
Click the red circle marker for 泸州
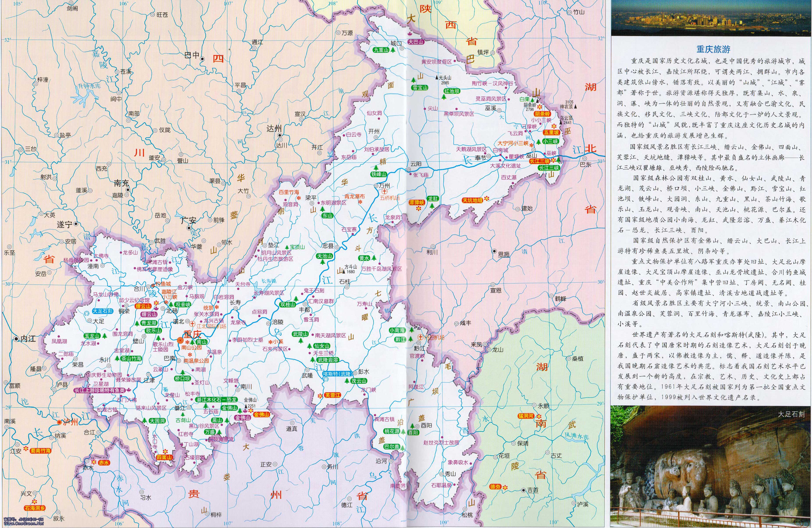(60, 422)
